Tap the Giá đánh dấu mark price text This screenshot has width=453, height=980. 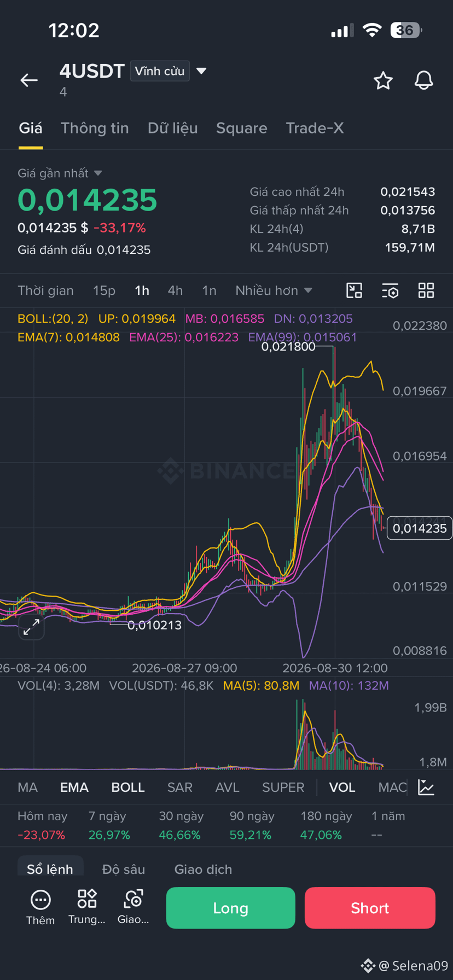(84, 250)
